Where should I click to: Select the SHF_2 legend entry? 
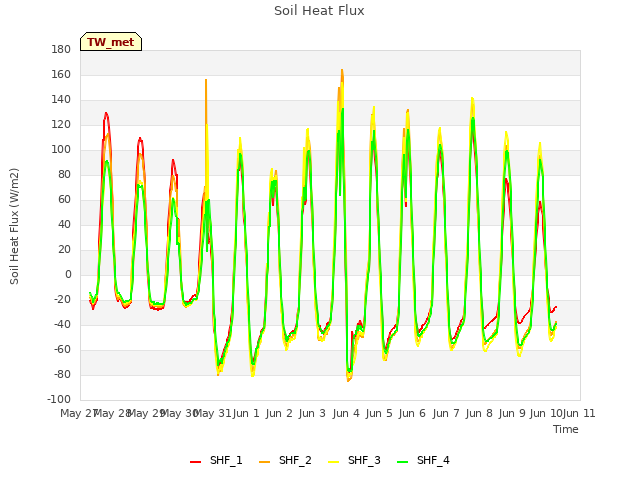point(285,460)
